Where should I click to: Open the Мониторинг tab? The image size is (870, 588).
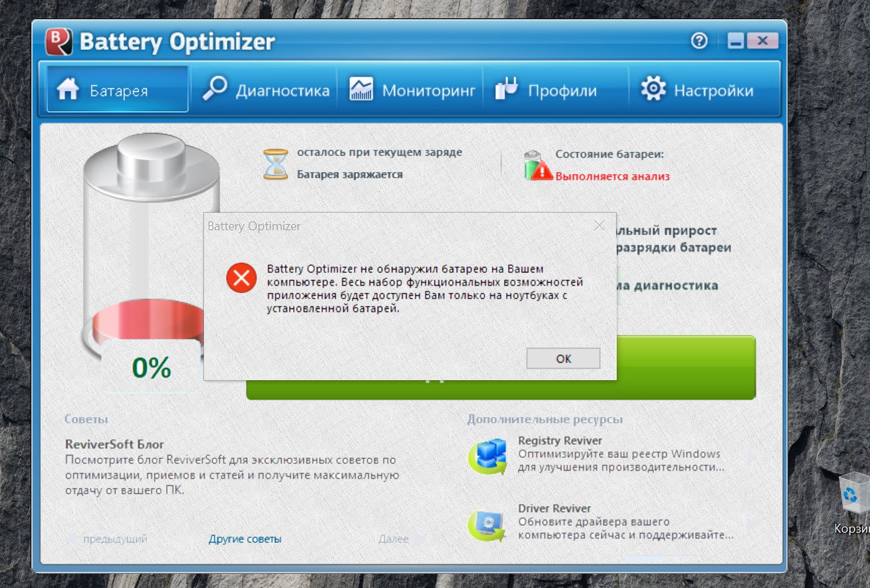[411, 89]
